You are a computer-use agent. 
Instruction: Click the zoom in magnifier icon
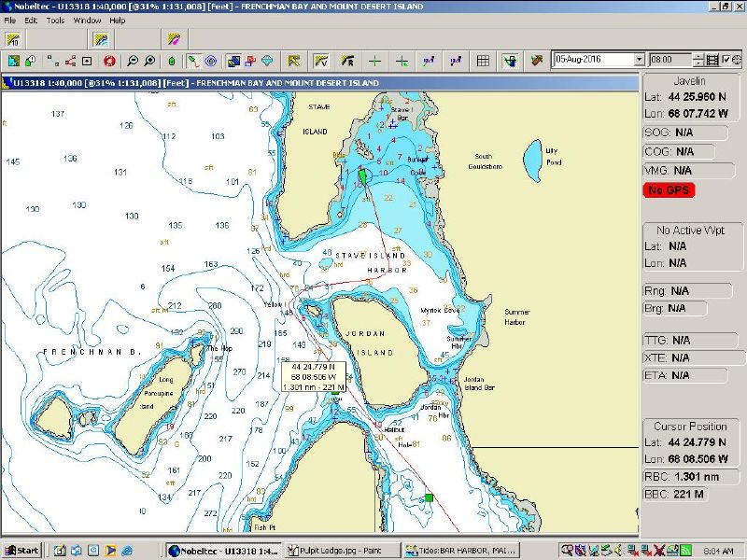(149, 61)
